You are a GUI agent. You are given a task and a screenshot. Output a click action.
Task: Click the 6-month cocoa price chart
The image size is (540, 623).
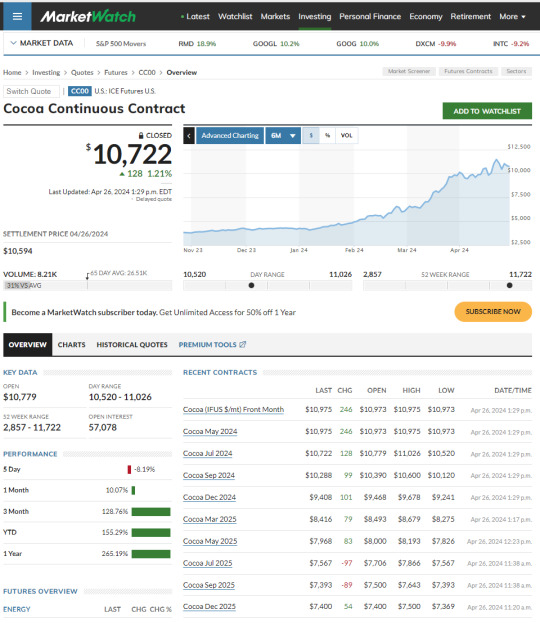click(x=346, y=195)
